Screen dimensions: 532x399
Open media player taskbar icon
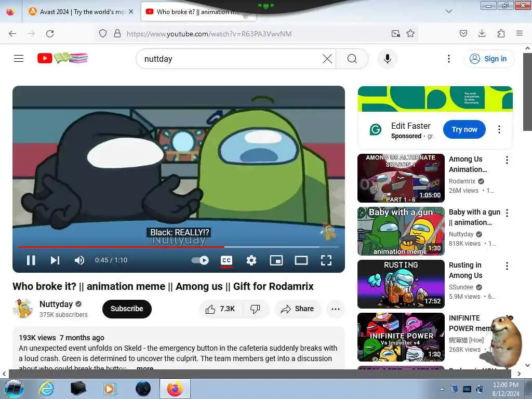click(109, 389)
